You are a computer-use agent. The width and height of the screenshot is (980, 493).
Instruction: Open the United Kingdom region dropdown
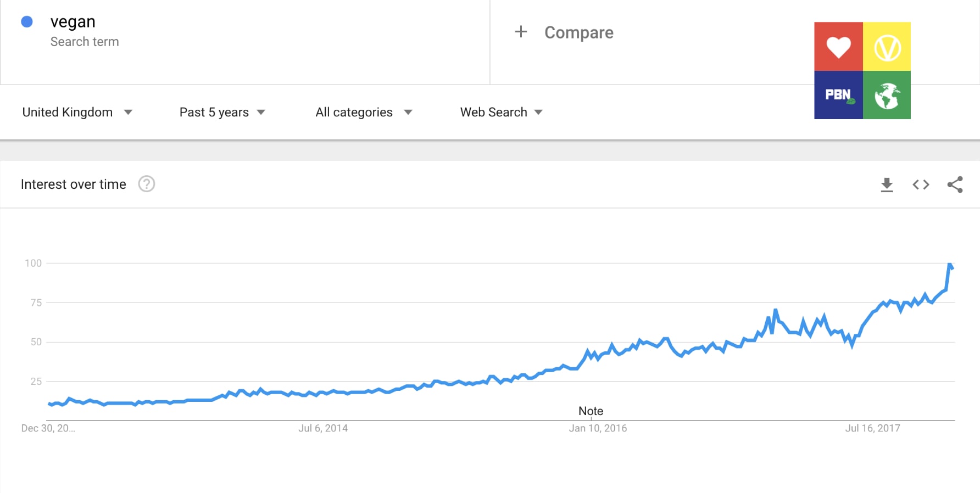pos(77,112)
